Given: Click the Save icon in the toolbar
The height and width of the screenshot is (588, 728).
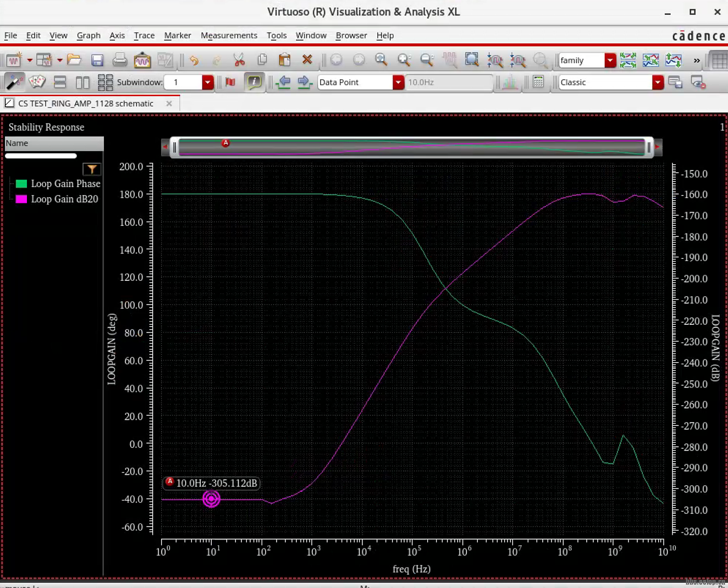Looking at the screenshot, I should click(x=97, y=60).
